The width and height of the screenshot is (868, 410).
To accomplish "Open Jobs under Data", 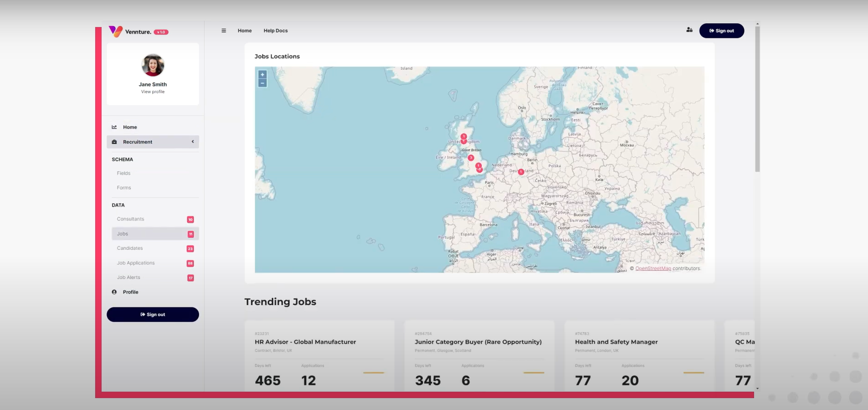I will 155,234.
